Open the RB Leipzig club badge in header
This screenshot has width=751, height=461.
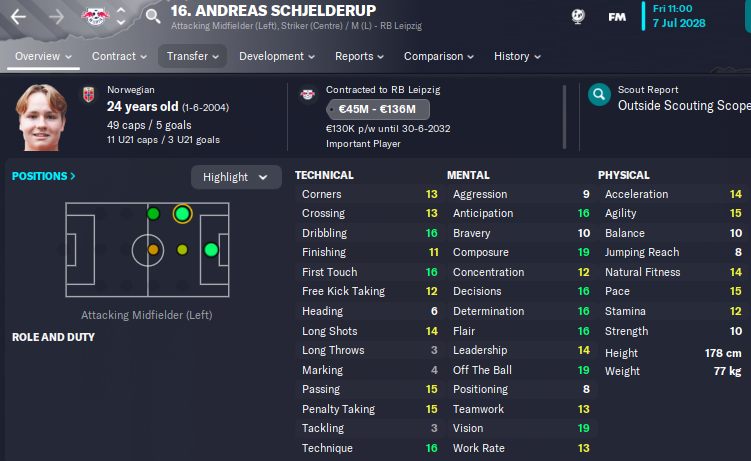click(x=95, y=16)
